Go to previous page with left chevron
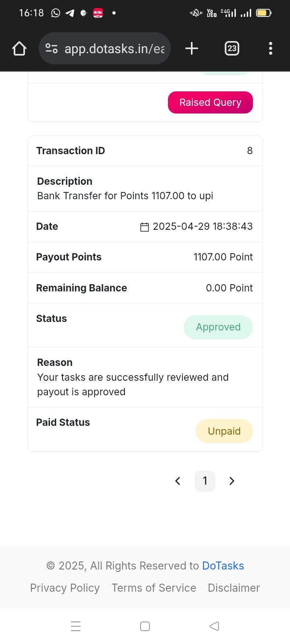The height and width of the screenshot is (644, 290). click(x=178, y=481)
